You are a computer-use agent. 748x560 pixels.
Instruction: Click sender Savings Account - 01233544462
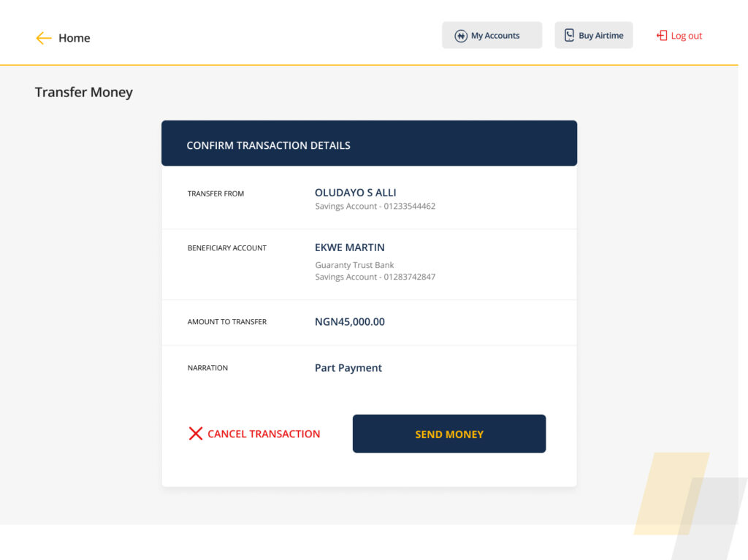click(x=375, y=206)
